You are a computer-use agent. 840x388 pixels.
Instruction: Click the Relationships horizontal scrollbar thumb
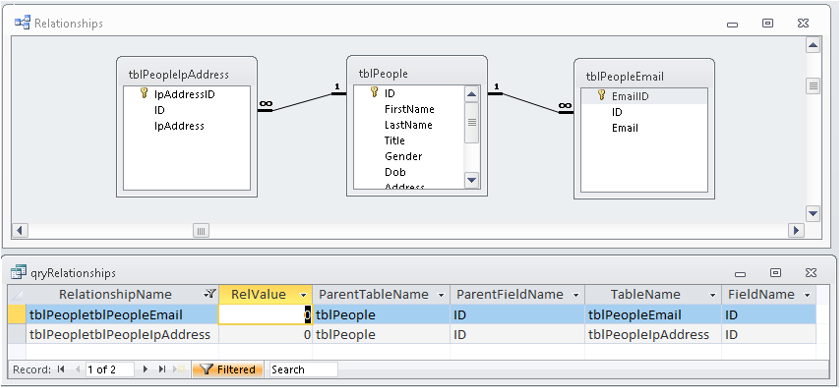[201, 231]
